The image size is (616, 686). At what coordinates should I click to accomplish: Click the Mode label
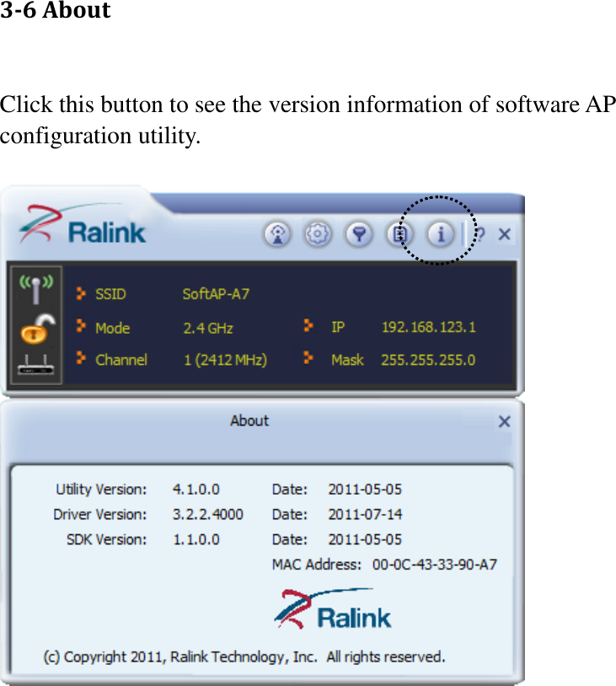(x=112, y=328)
